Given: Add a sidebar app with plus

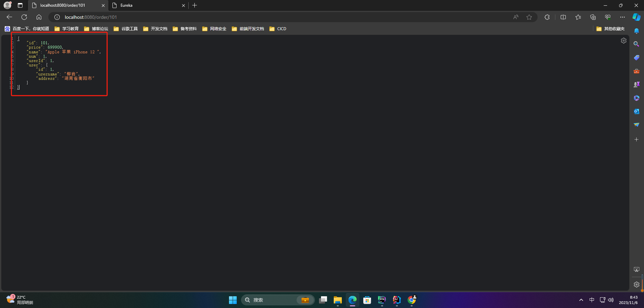Looking at the screenshot, I should 636,139.
